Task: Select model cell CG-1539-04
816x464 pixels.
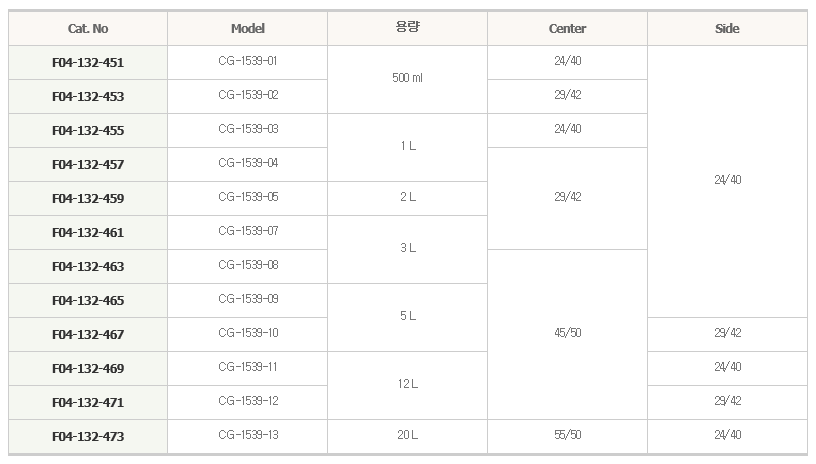Action: point(248,163)
